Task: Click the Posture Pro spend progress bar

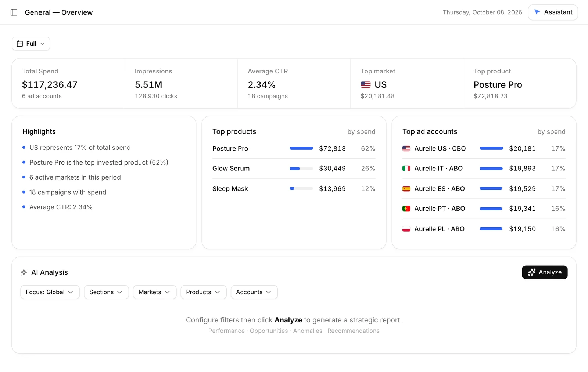Action: pyautogui.click(x=301, y=148)
